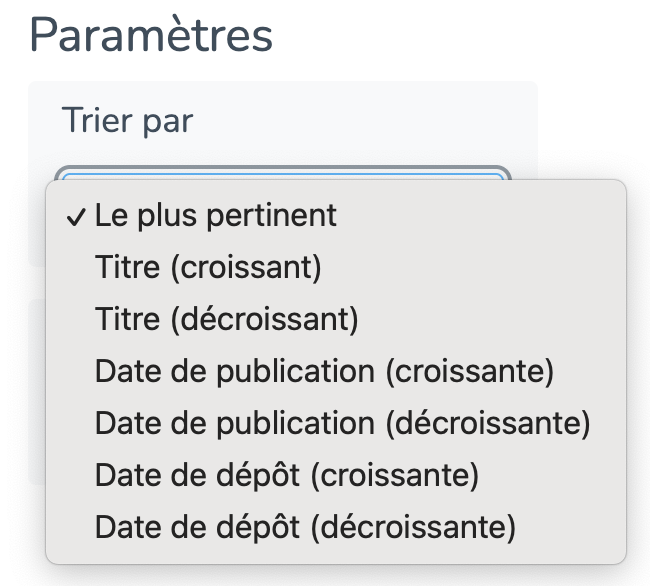
Task: Pick "Titre (décroissant)" sorting option
Action: coord(226,319)
